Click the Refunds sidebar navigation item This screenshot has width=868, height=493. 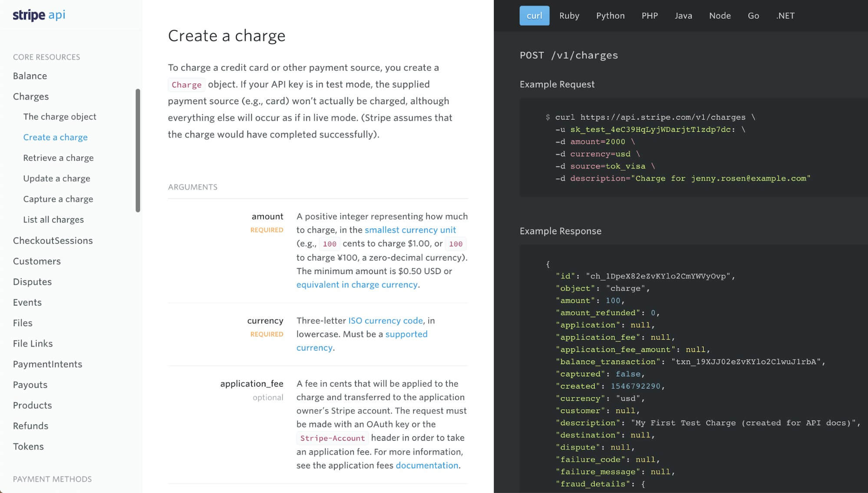pyautogui.click(x=31, y=426)
